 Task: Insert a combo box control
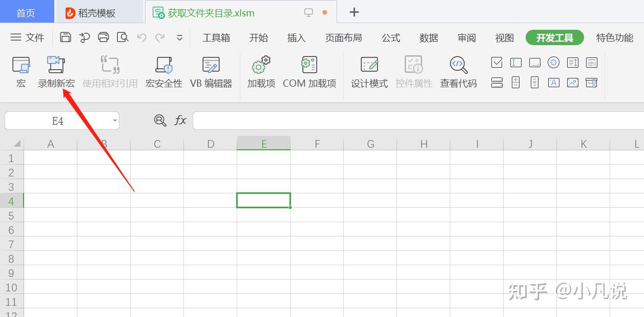[592, 63]
